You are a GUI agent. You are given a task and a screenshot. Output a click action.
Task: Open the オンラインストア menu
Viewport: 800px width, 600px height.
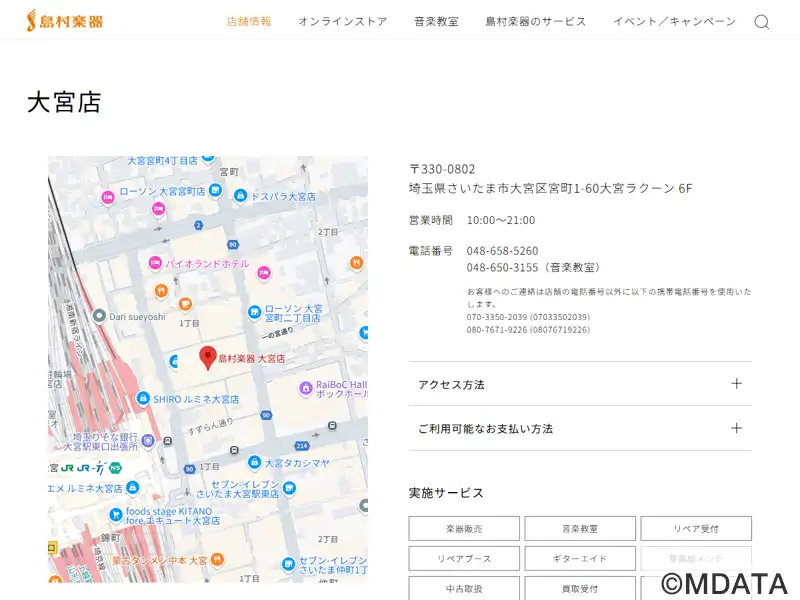[342, 21]
